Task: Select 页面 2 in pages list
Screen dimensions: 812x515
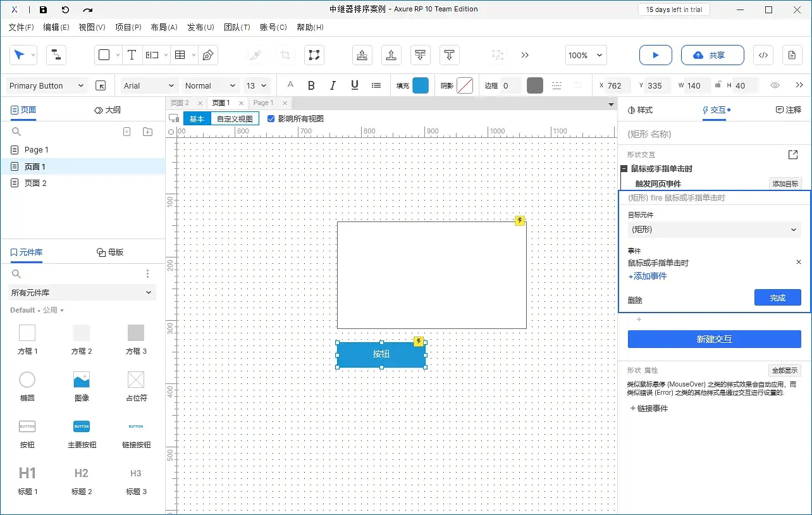Action: [x=35, y=183]
